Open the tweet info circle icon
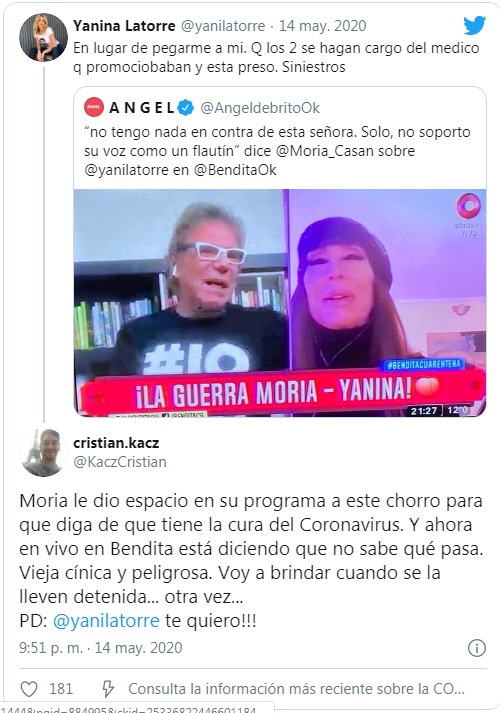This screenshot has width=500, height=713. (x=477, y=648)
